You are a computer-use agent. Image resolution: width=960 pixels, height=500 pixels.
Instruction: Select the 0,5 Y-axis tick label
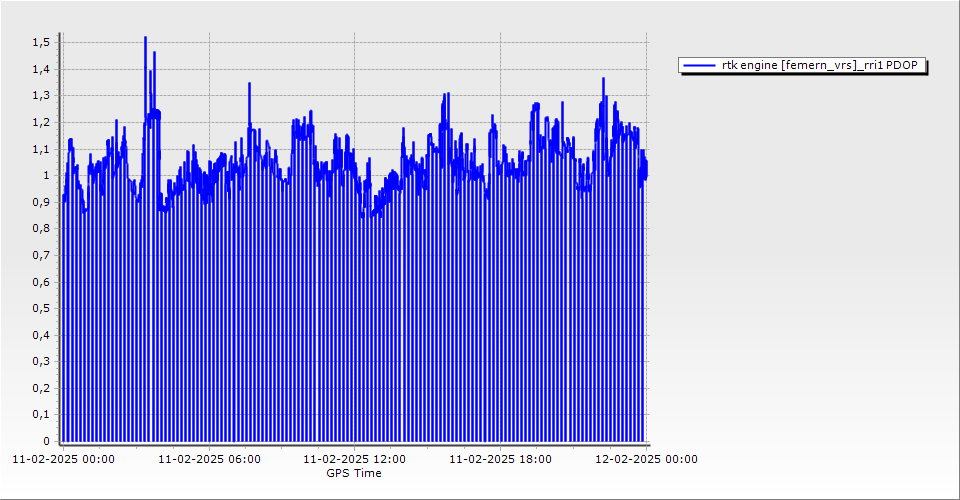click(x=40, y=308)
